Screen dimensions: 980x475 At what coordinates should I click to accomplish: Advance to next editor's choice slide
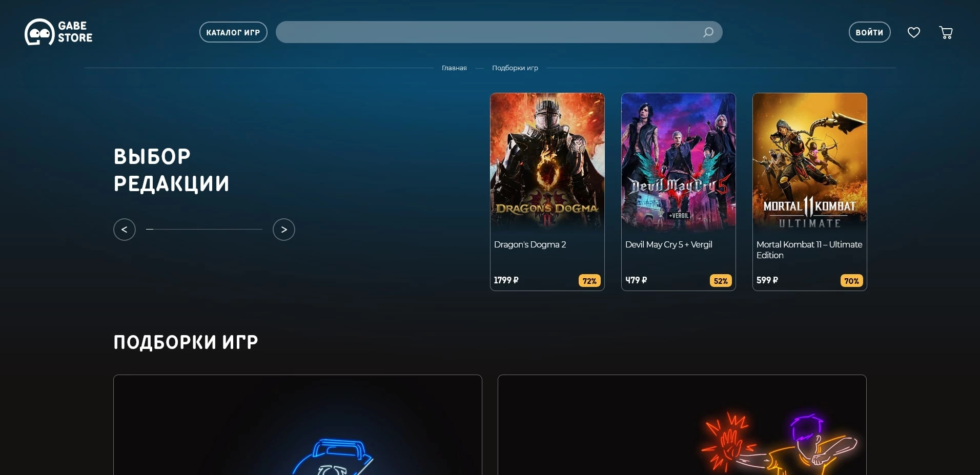(x=284, y=230)
